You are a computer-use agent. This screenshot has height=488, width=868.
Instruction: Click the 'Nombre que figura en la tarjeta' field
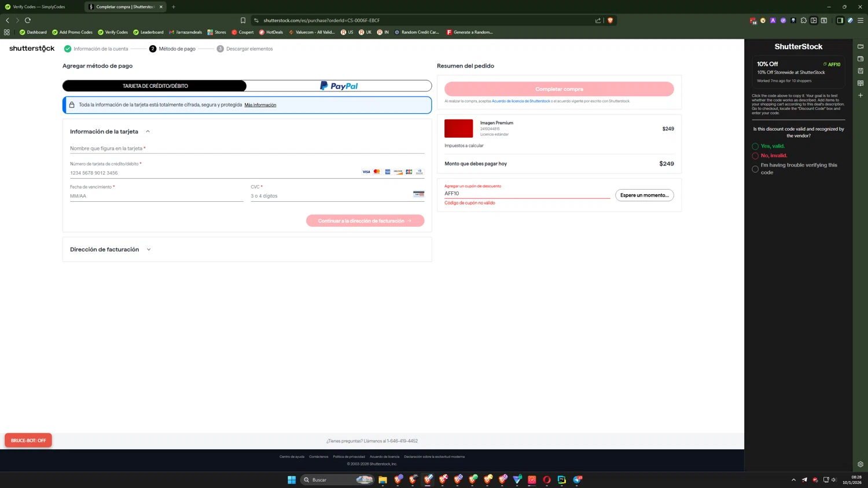(x=247, y=149)
